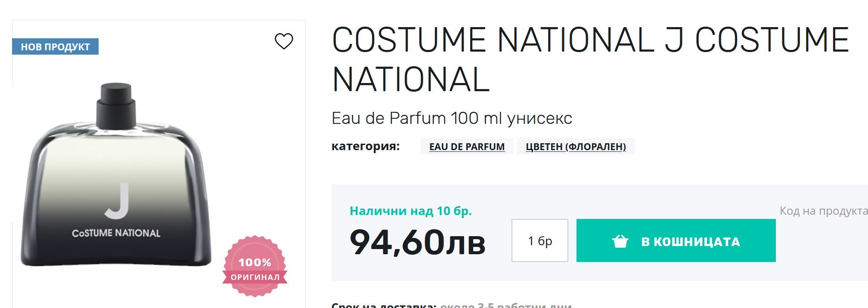This screenshot has width=868, height=308.
Task: Click the Код на продукта label
Action: coord(823,211)
